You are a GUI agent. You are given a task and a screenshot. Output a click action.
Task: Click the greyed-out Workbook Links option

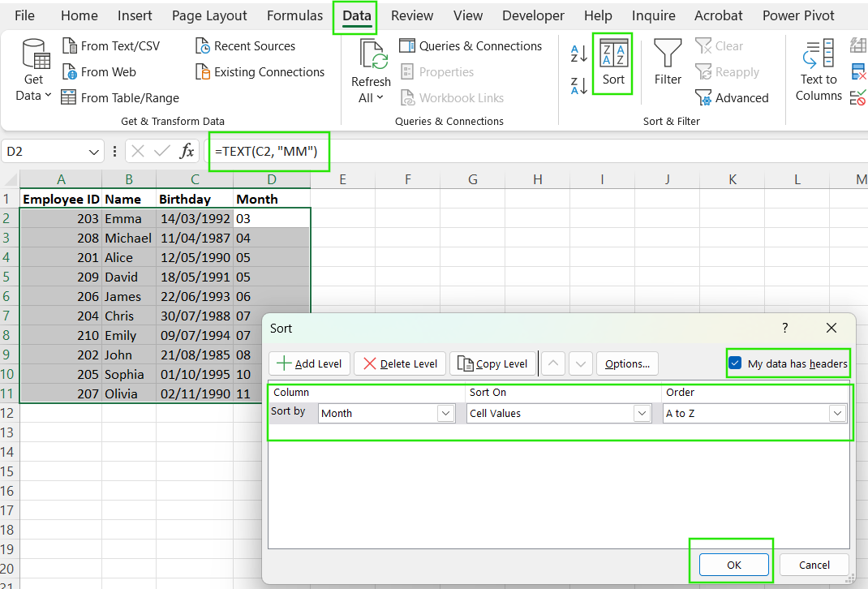[453, 98]
